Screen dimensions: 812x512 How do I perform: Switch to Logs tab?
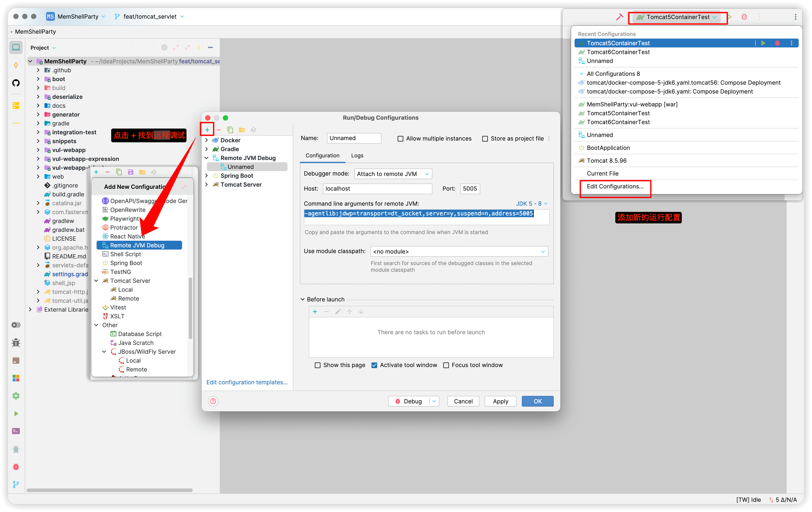[x=357, y=156]
